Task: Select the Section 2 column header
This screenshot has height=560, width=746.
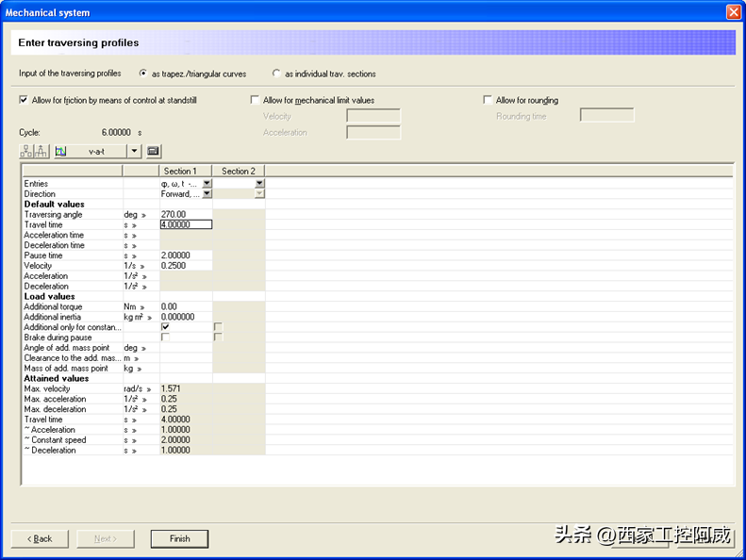Action: point(239,171)
